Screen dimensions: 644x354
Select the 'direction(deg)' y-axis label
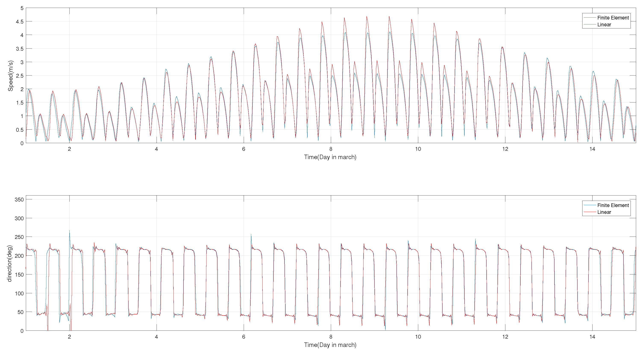tap(9, 263)
